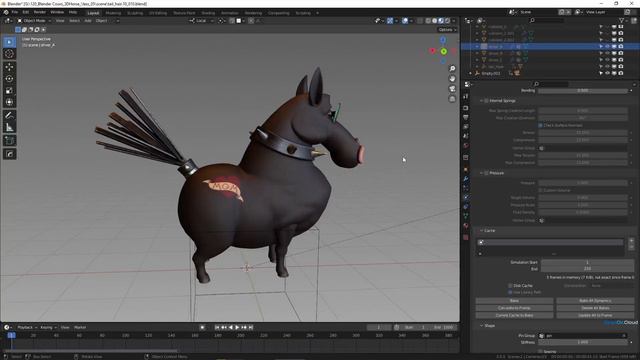Click the pan view hand icon
The width and height of the screenshot is (640, 360).
click(452, 79)
